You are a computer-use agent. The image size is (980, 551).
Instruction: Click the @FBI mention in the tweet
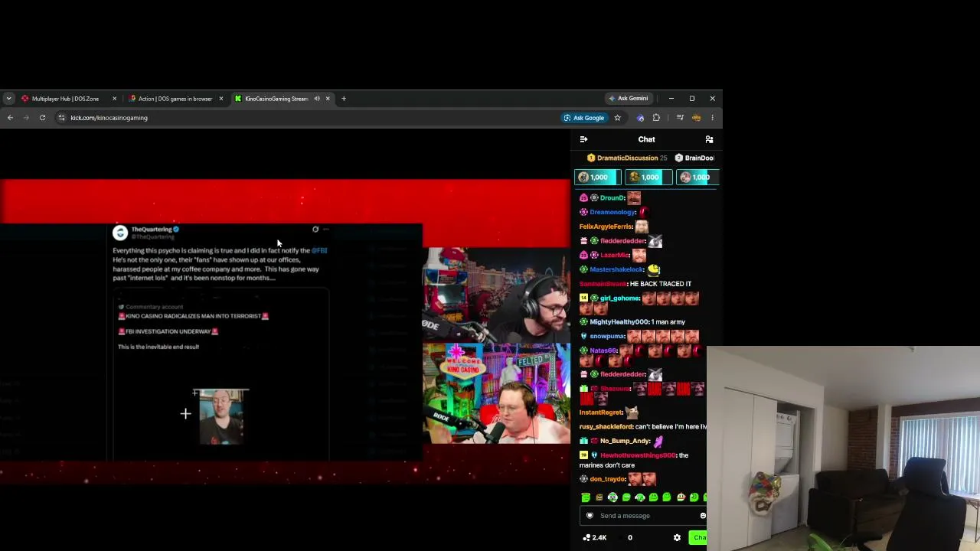(319, 251)
